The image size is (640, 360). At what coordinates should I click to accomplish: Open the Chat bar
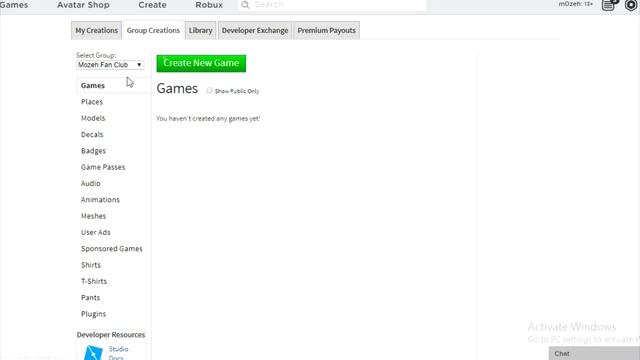point(594,353)
